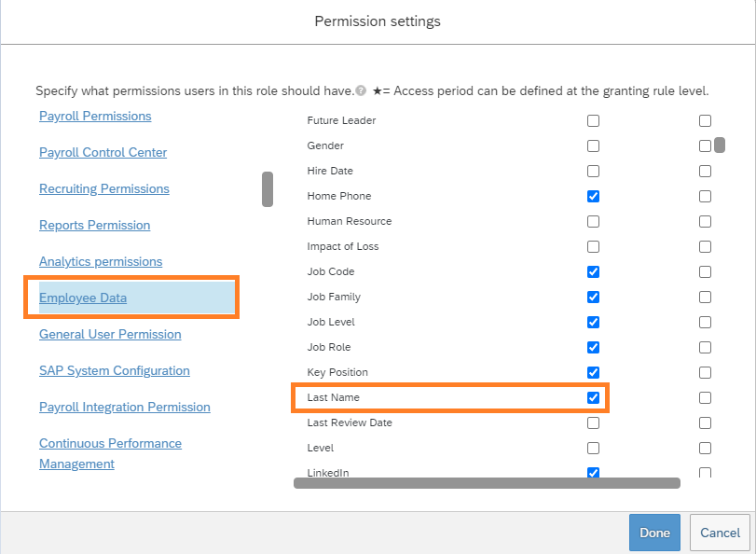
Task: Check the Future Leader second-column checkbox
Action: click(x=705, y=120)
